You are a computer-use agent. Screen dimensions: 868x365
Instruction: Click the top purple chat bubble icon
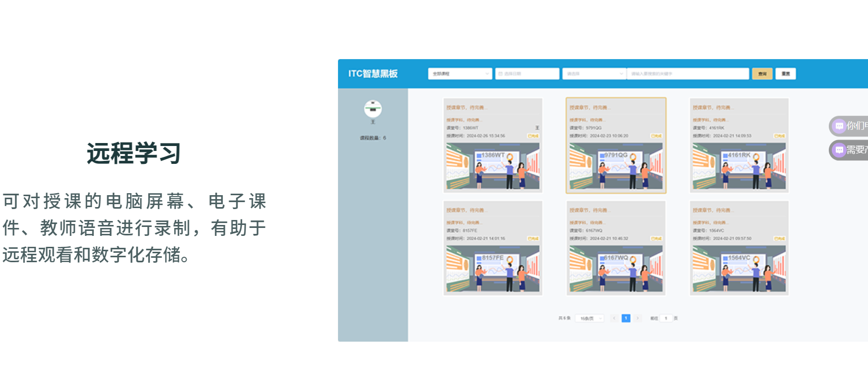coord(839,126)
